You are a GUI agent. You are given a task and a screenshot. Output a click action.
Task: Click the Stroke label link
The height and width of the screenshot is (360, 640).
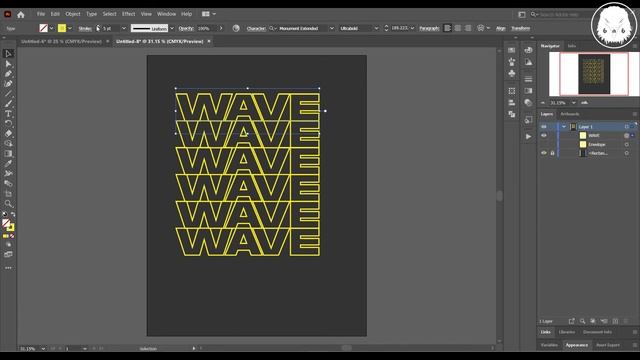tap(85, 28)
